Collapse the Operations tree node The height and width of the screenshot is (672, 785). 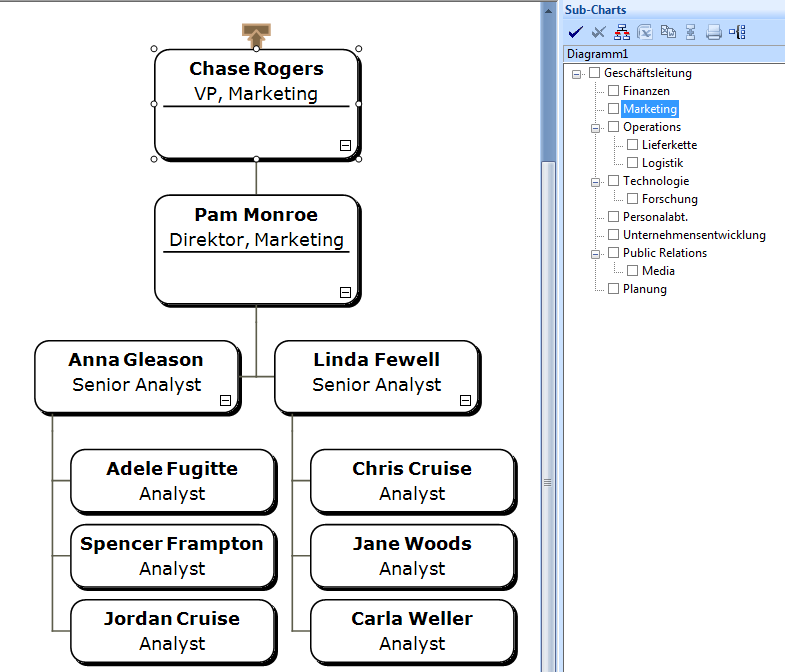tap(596, 127)
